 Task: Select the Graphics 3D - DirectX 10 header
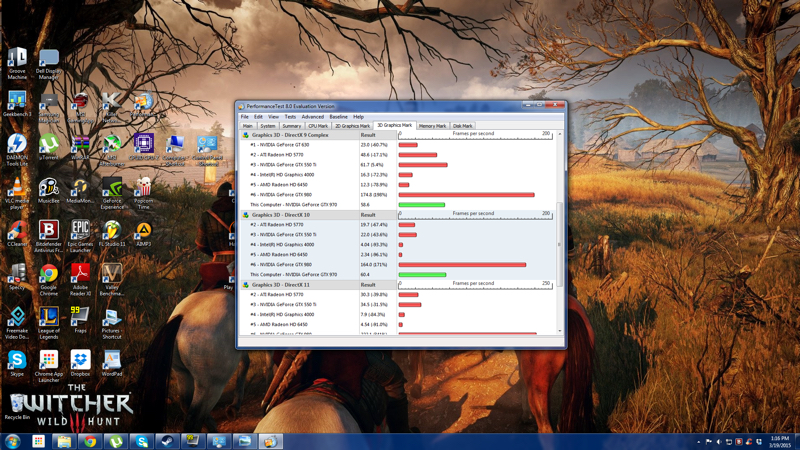tap(281, 215)
